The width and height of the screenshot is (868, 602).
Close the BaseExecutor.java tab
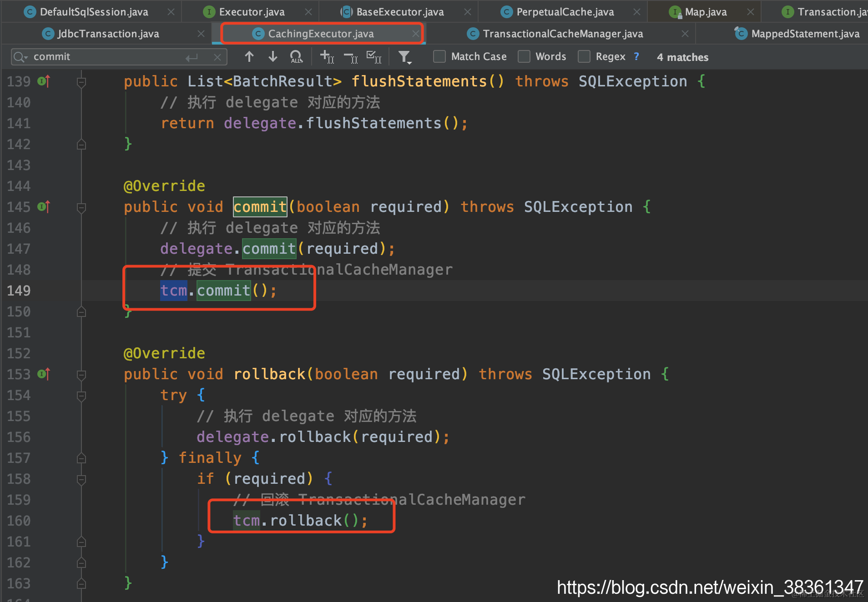coord(468,12)
